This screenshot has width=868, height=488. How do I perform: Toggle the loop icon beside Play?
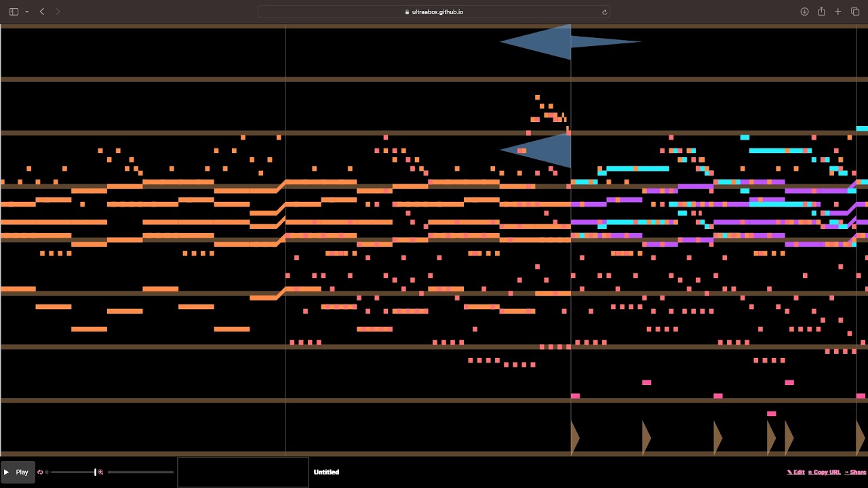point(40,472)
